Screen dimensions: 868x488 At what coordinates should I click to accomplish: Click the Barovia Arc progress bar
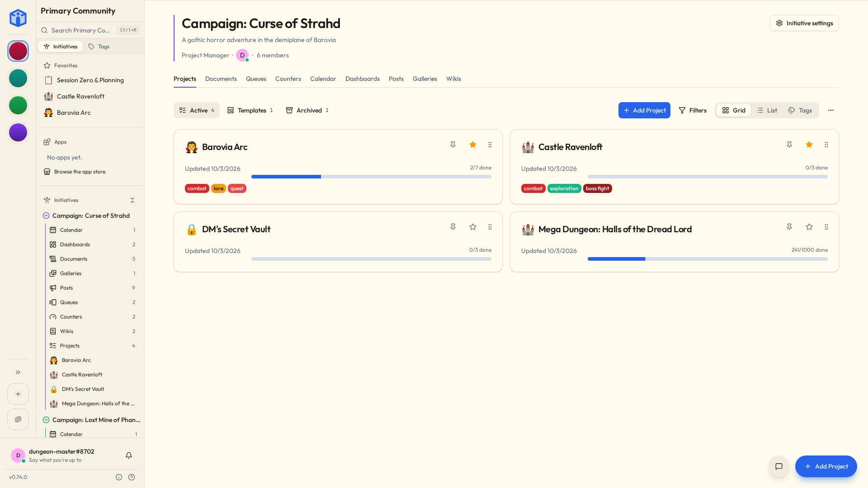[371, 177]
